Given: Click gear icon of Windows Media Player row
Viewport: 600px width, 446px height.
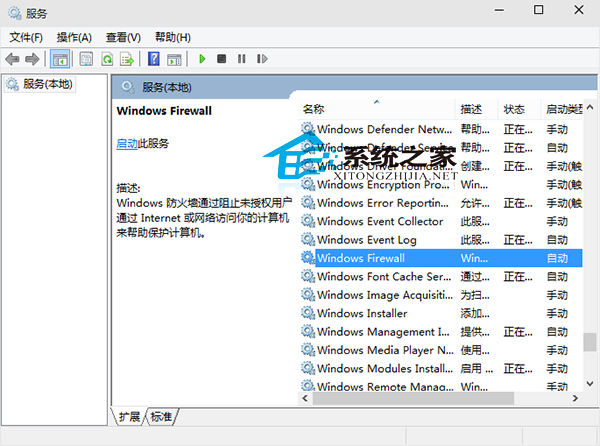Looking at the screenshot, I should click(x=307, y=350).
